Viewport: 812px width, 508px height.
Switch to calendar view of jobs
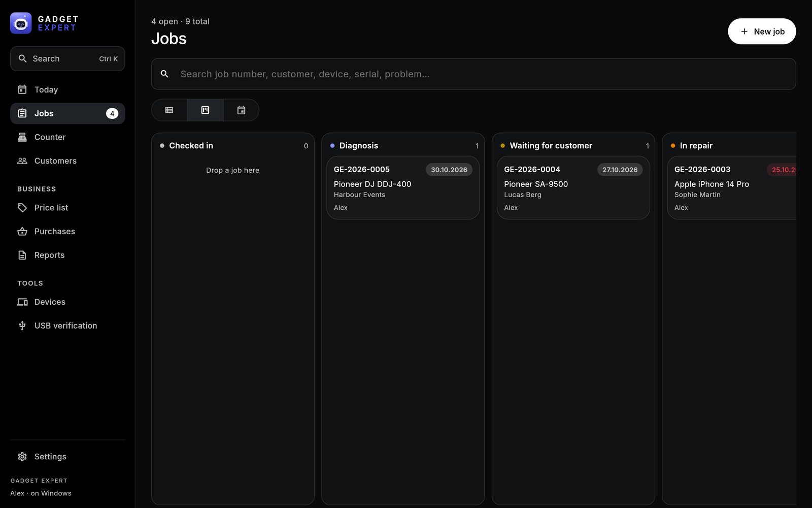(x=241, y=110)
